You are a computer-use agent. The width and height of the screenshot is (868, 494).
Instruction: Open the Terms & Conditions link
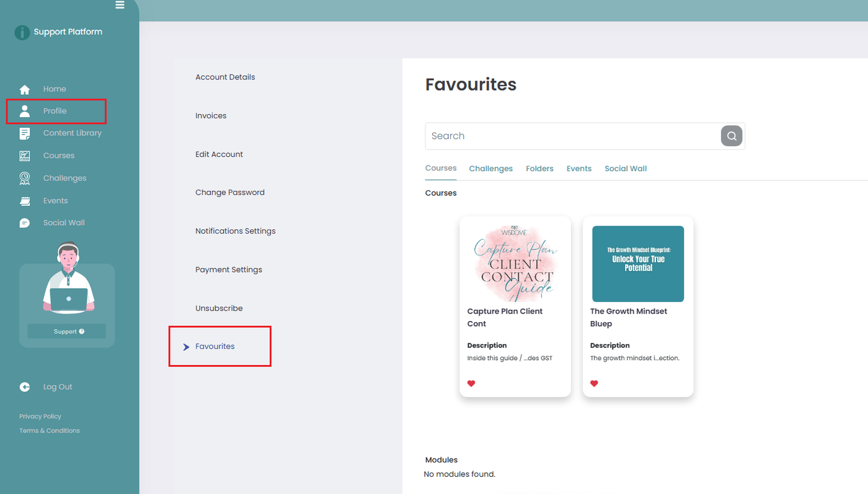(x=50, y=431)
